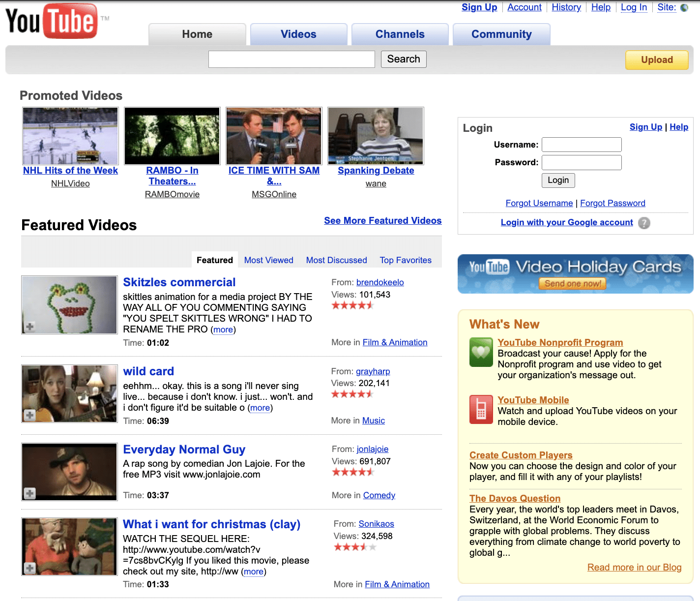Open the Videos tab
700x601 pixels.
[x=298, y=34]
